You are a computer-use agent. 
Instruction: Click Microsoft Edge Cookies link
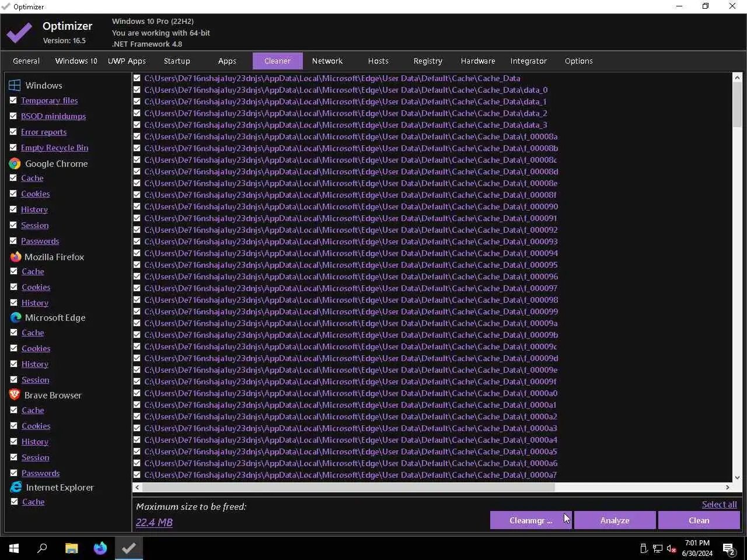(x=36, y=348)
